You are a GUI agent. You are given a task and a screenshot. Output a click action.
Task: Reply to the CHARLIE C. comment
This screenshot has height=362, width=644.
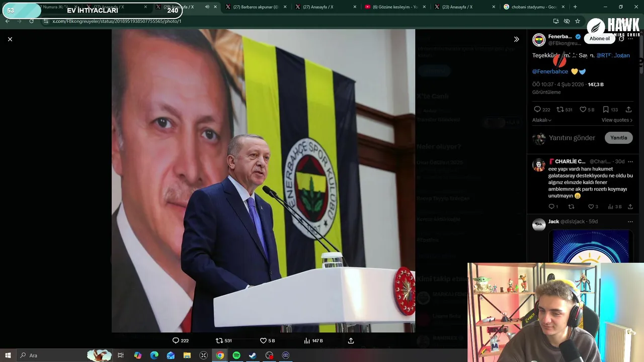click(553, 207)
